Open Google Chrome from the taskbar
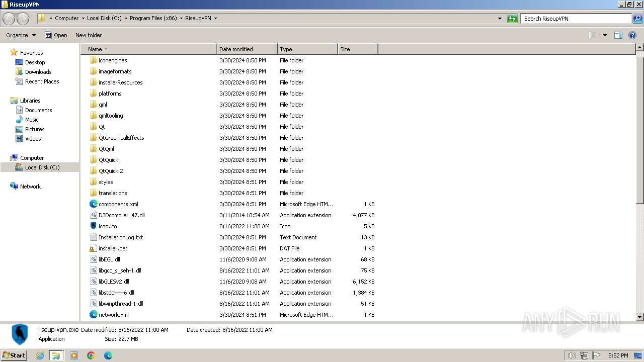This screenshot has height=362, width=644. pyautogui.click(x=91, y=355)
